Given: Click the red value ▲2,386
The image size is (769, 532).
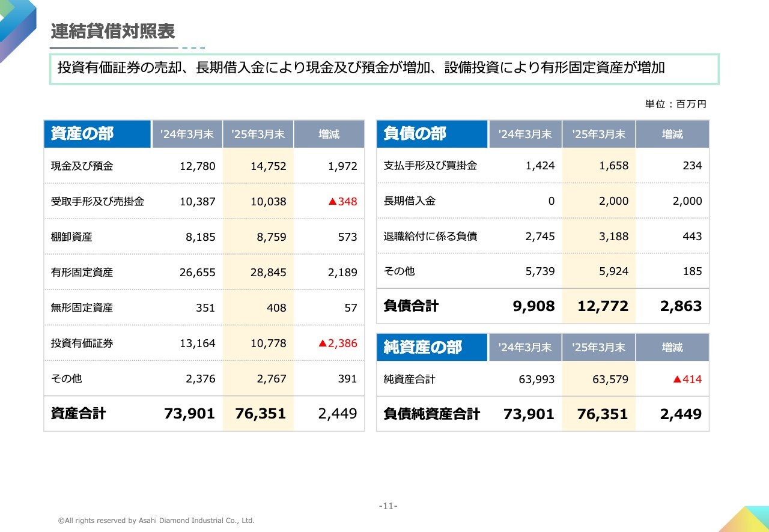Looking at the screenshot, I should (338, 343).
